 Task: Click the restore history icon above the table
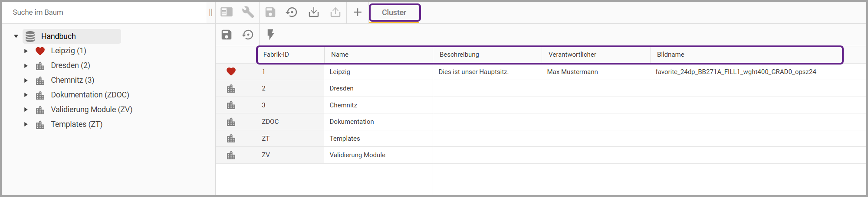(248, 35)
